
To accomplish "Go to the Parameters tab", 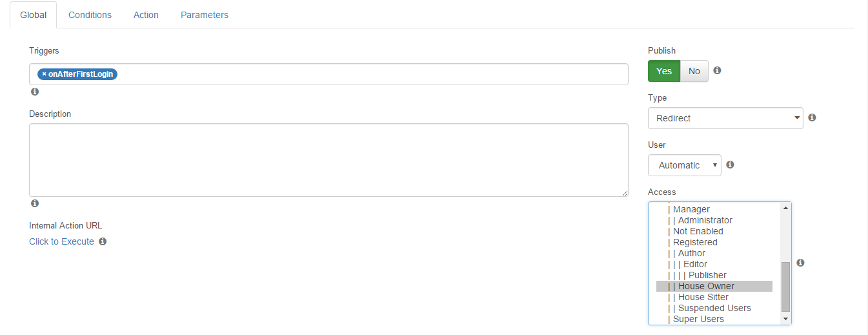I will pyautogui.click(x=205, y=15).
